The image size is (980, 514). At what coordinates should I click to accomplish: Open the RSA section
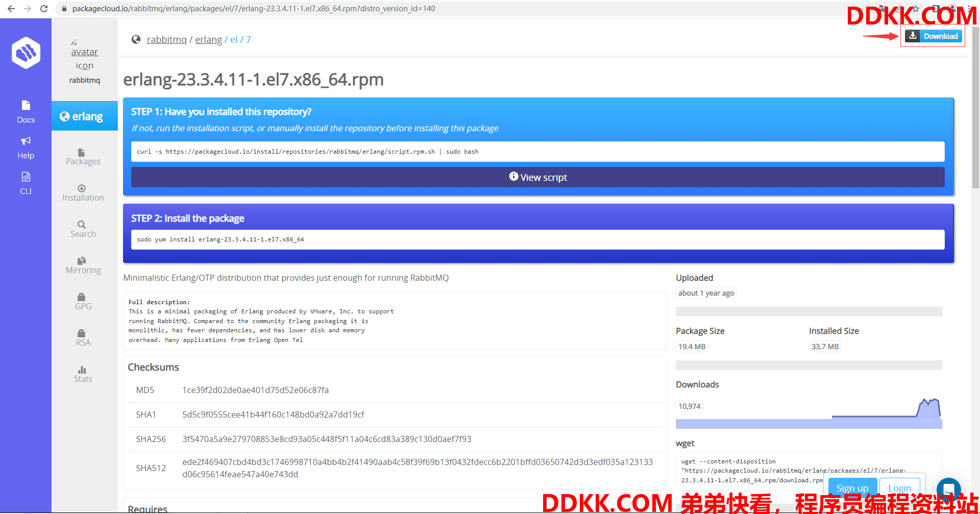pyautogui.click(x=83, y=338)
